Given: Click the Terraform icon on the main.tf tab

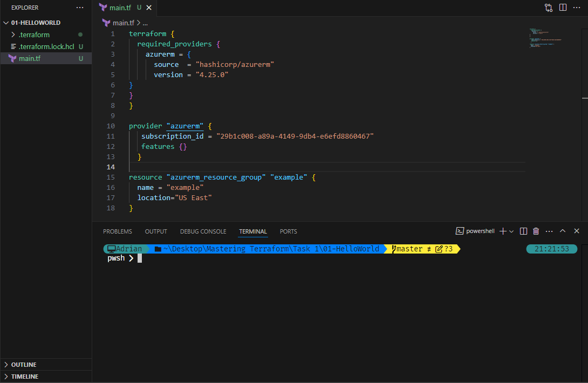Looking at the screenshot, I should pyautogui.click(x=103, y=7).
